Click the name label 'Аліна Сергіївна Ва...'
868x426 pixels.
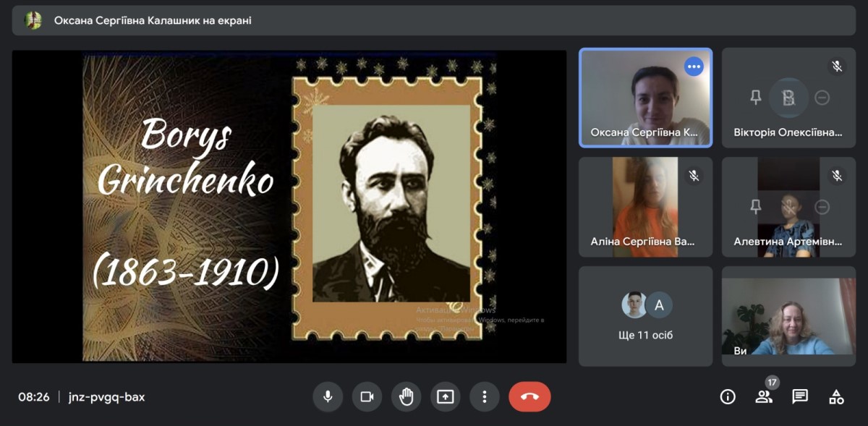pyautogui.click(x=642, y=242)
